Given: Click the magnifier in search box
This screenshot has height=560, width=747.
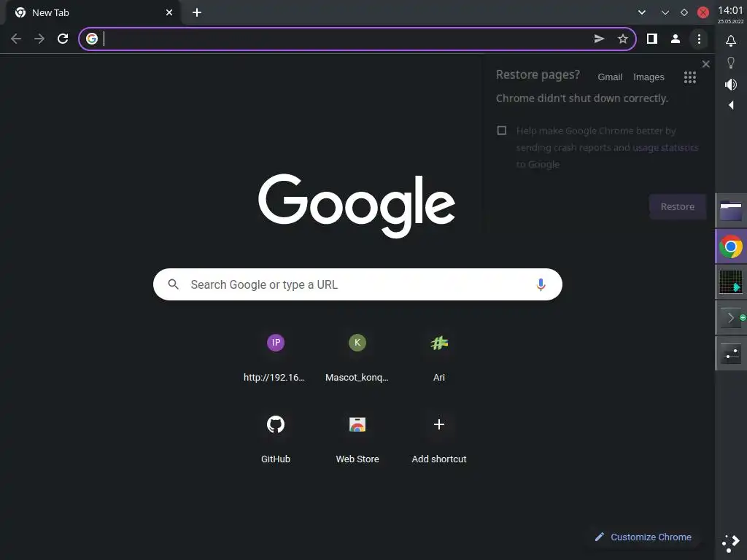Looking at the screenshot, I should (x=174, y=284).
